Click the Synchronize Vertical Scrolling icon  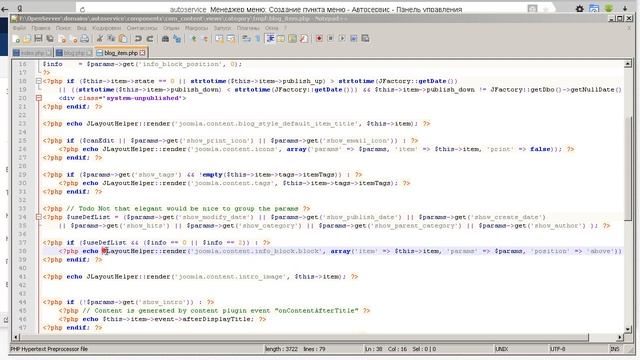coord(220,39)
